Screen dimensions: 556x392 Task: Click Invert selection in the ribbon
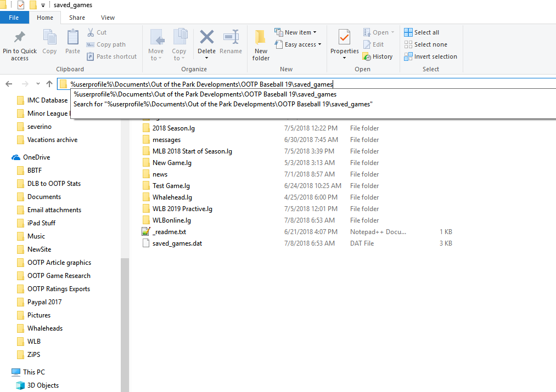[431, 56]
